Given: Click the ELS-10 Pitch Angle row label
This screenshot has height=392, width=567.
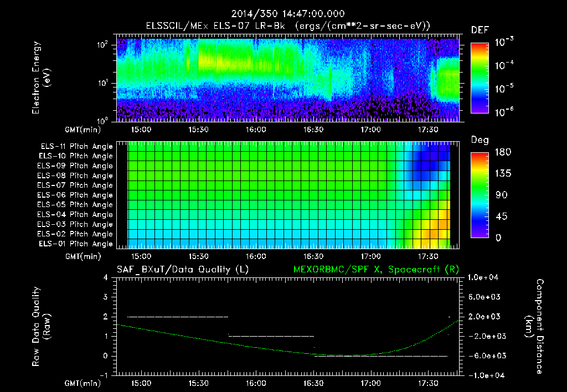Looking at the screenshot, I should (x=75, y=156).
